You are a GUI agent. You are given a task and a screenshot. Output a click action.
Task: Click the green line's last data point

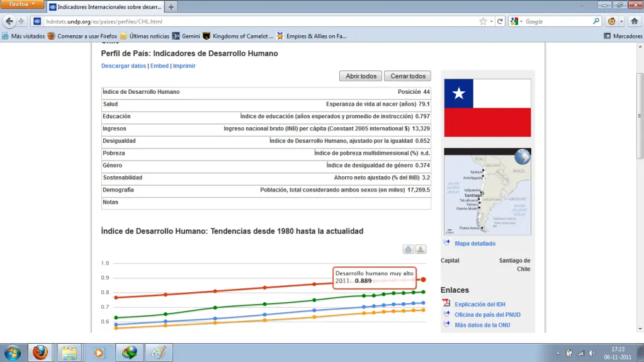click(423, 291)
